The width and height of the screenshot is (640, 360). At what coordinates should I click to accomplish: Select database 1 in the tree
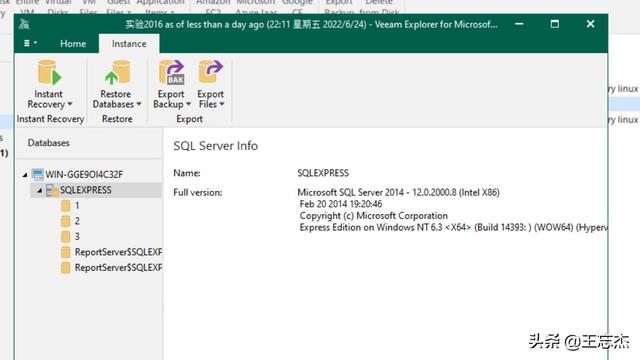[x=70, y=205]
